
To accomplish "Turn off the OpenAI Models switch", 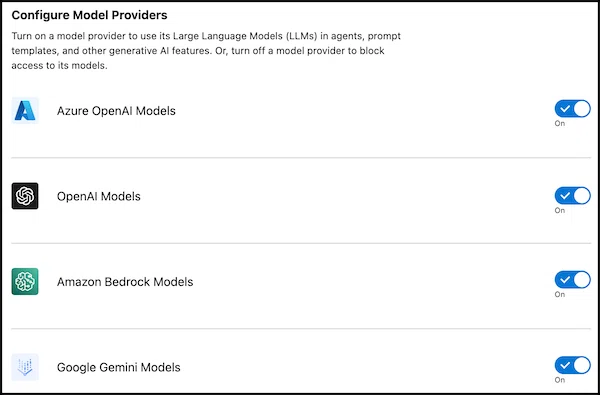I will (x=572, y=196).
